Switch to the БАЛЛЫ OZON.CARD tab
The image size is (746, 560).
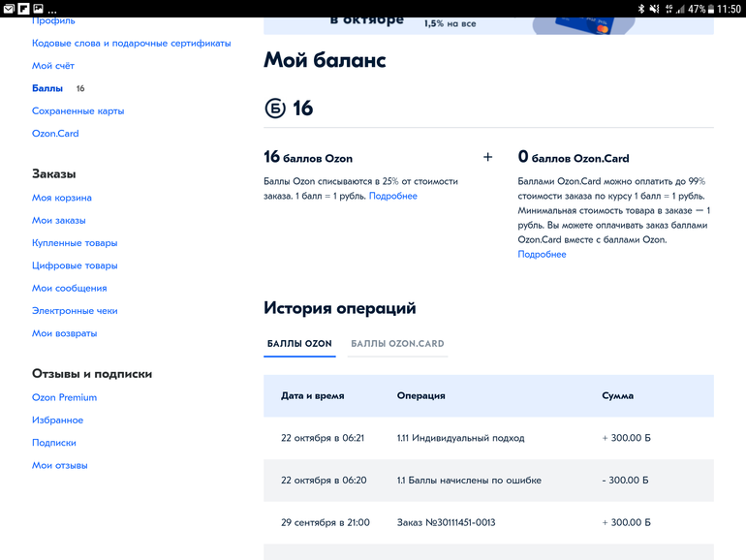pos(397,343)
